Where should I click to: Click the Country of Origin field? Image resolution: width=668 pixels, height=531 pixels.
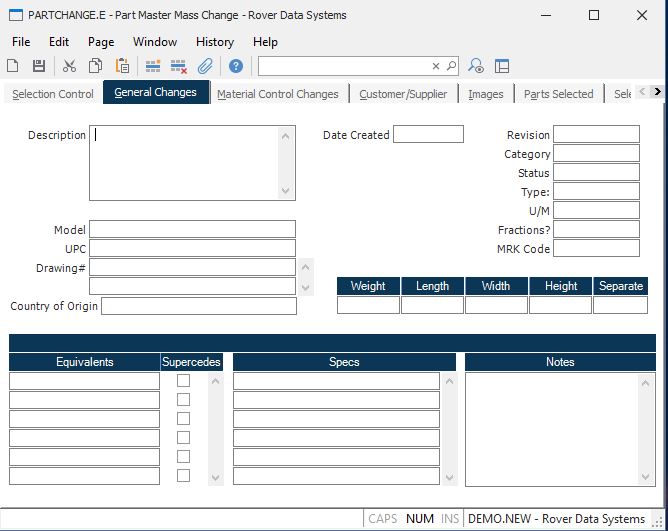pyautogui.click(x=198, y=306)
